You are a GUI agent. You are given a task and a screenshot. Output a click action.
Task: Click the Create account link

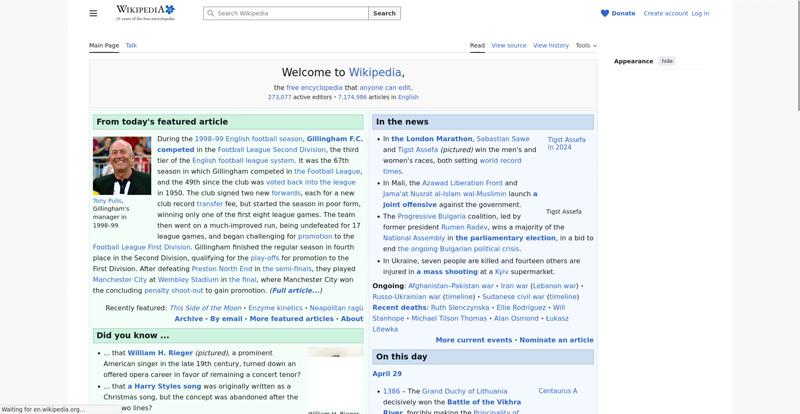pyautogui.click(x=665, y=13)
